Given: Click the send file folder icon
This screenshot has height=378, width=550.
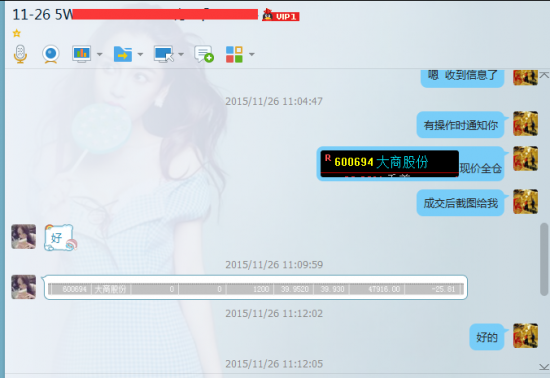Looking at the screenshot, I should point(123,54).
